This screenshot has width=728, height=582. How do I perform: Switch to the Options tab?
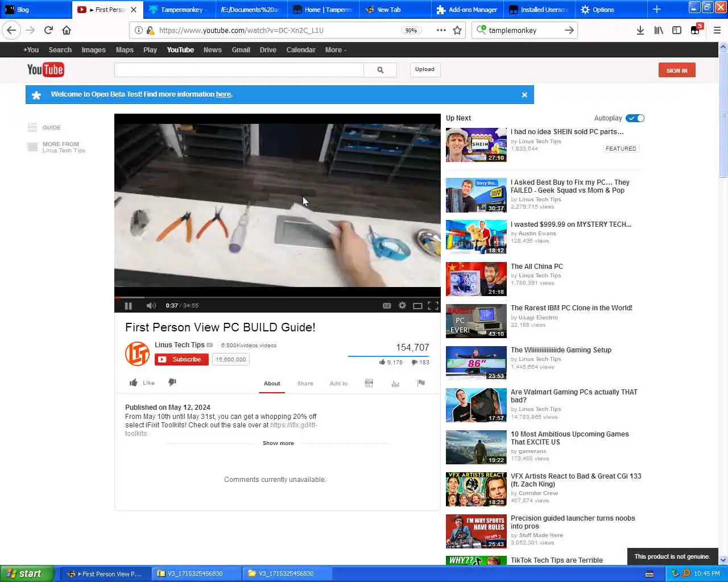611,10
